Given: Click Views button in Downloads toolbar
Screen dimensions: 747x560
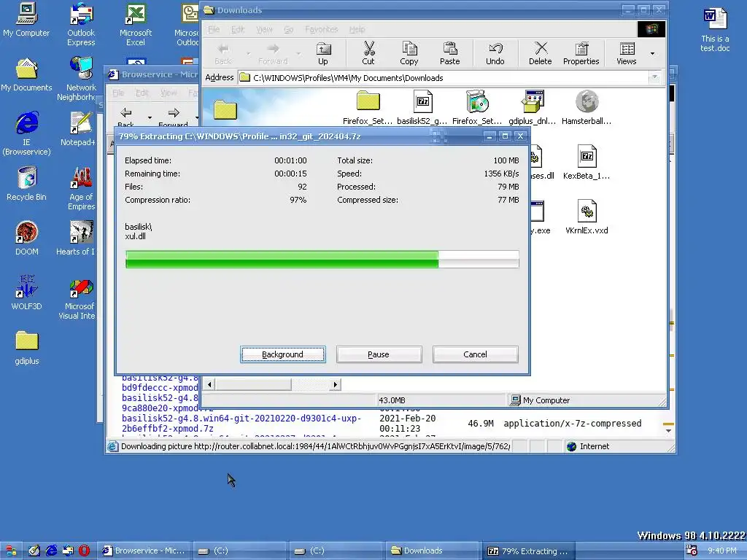Looking at the screenshot, I should 627,53.
